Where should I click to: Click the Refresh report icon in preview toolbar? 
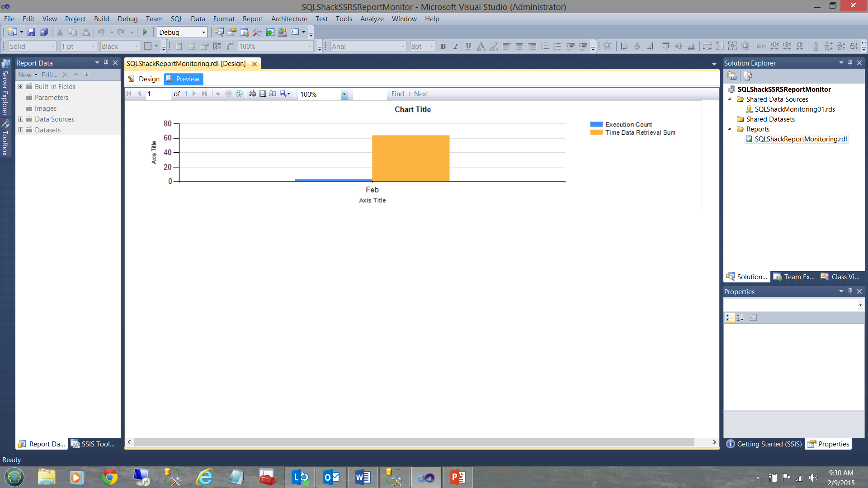coord(239,94)
